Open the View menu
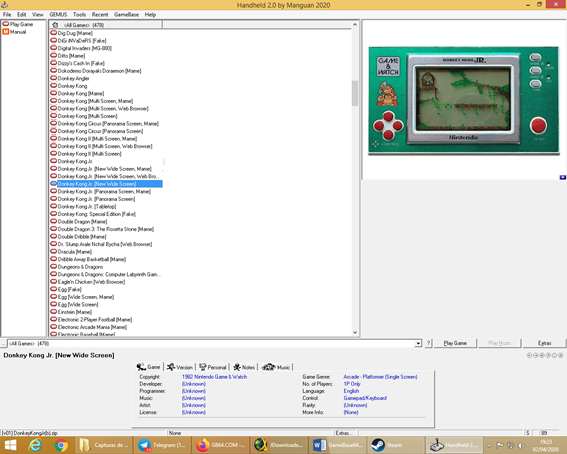This screenshot has height=454, width=567. click(38, 14)
